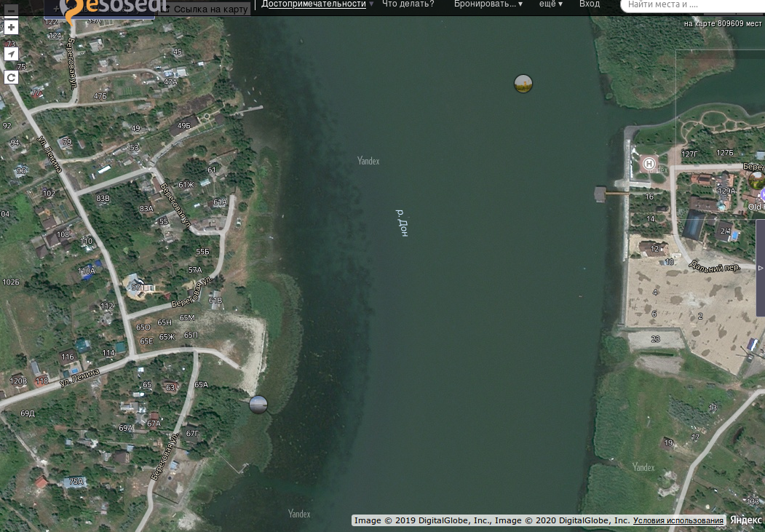
Task: Click house number 127Г
Action: click(x=689, y=154)
